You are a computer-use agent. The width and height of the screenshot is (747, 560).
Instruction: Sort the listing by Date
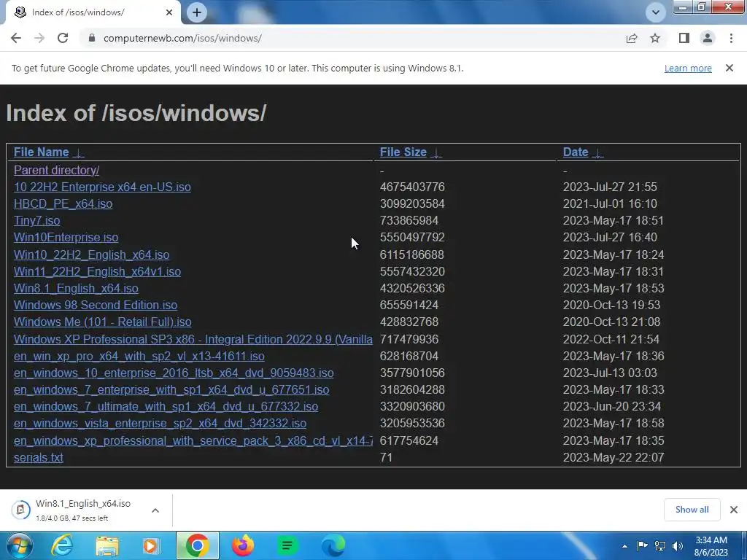(576, 152)
